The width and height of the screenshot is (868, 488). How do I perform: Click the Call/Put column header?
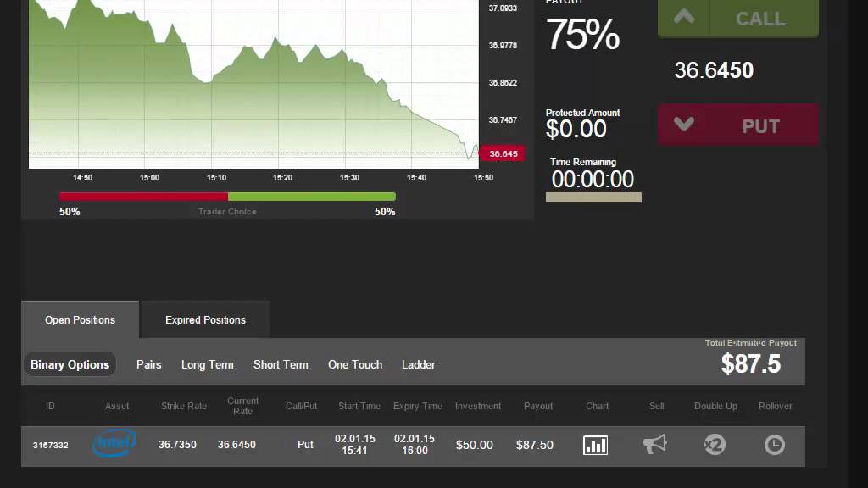pyautogui.click(x=301, y=406)
